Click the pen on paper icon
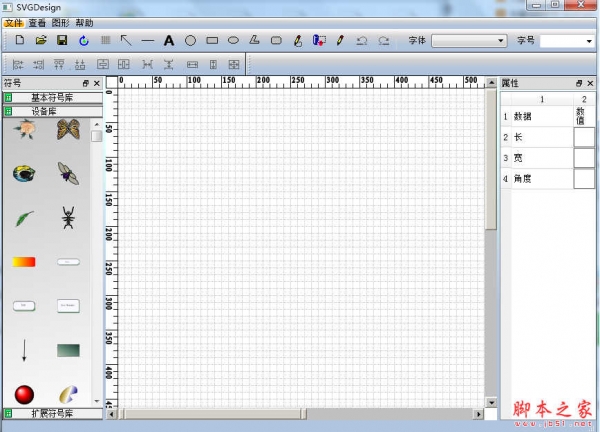Viewport: 600px width, 432px height. coord(298,40)
